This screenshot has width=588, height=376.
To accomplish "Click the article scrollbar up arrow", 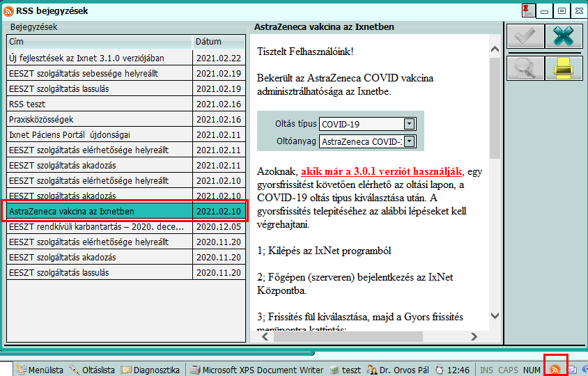I will click(495, 49).
